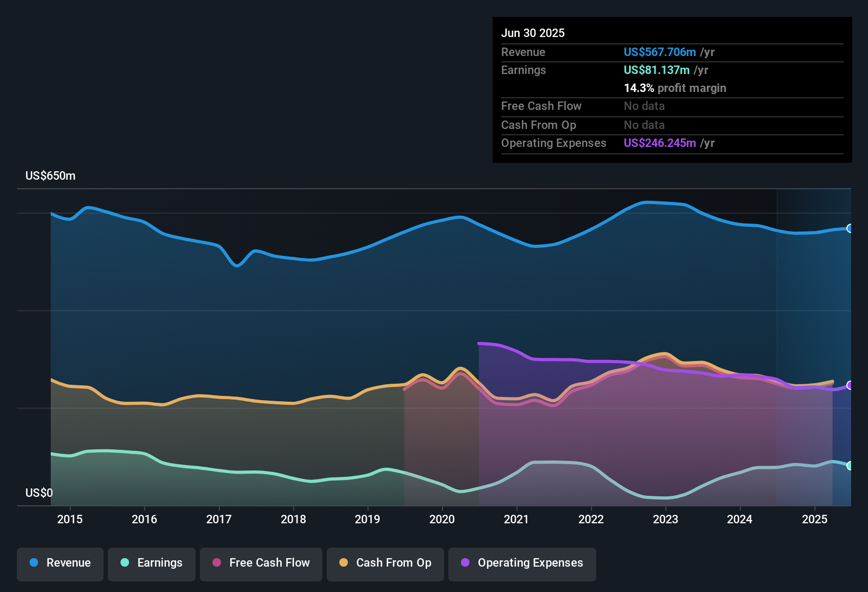Select the Operating Expenses row in the tooltip
Screen dimensions: 868x592
point(608,143)
